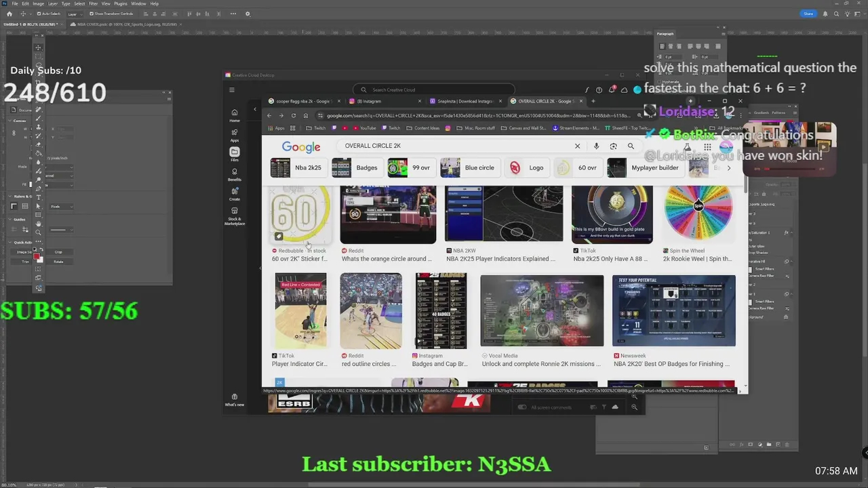Select the Pen tool
868x488 pixels.
(x=38, y=188)
